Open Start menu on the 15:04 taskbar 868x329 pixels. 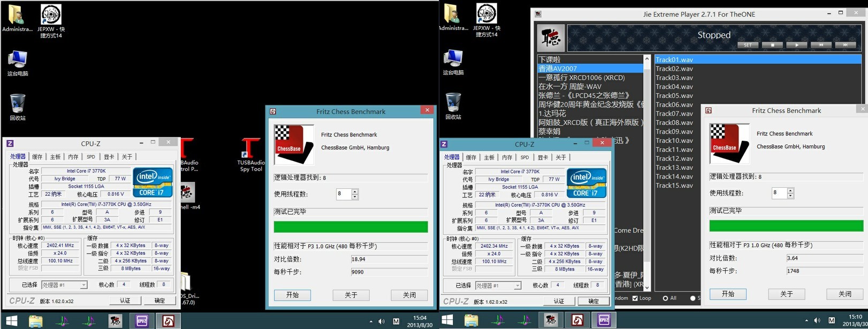[x=11, y=321]
